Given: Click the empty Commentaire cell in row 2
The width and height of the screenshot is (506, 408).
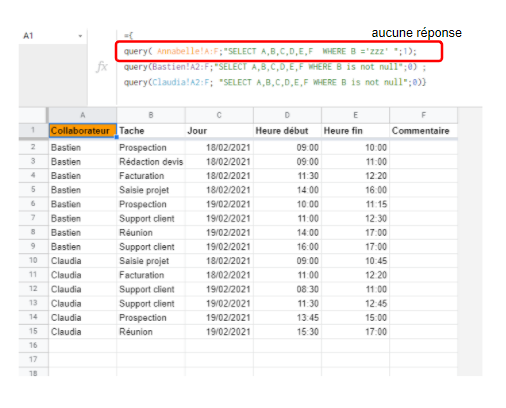Looking at the screenshot, I should [x=423, y=147].
